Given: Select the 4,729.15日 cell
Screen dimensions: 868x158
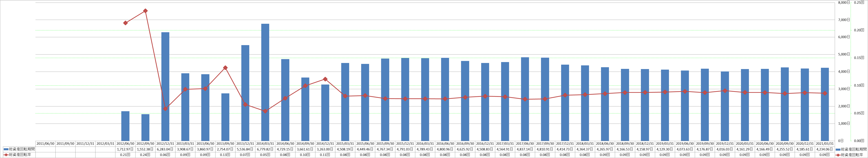Looking at the screenshot, I should [285, 149].
